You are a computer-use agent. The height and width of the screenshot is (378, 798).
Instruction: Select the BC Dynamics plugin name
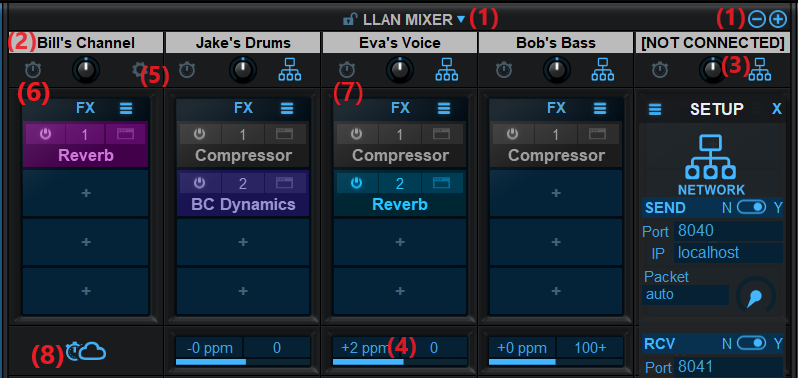pos(243,205)
